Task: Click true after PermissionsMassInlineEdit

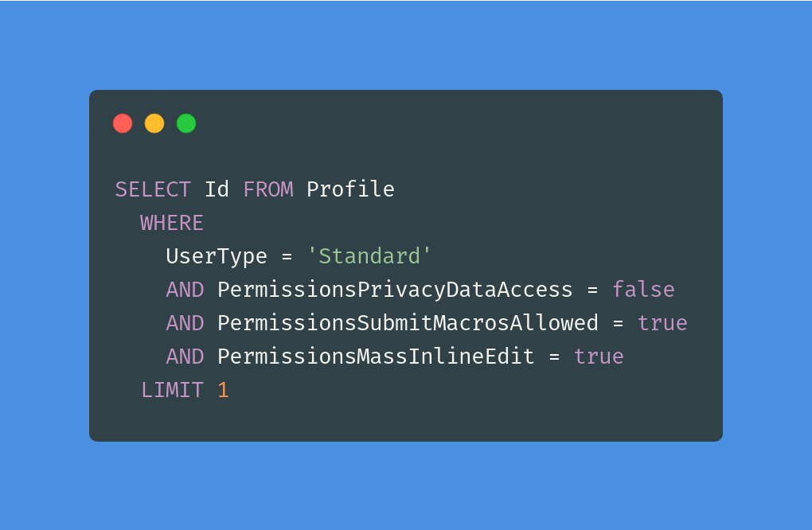Action: coord(599,357)
